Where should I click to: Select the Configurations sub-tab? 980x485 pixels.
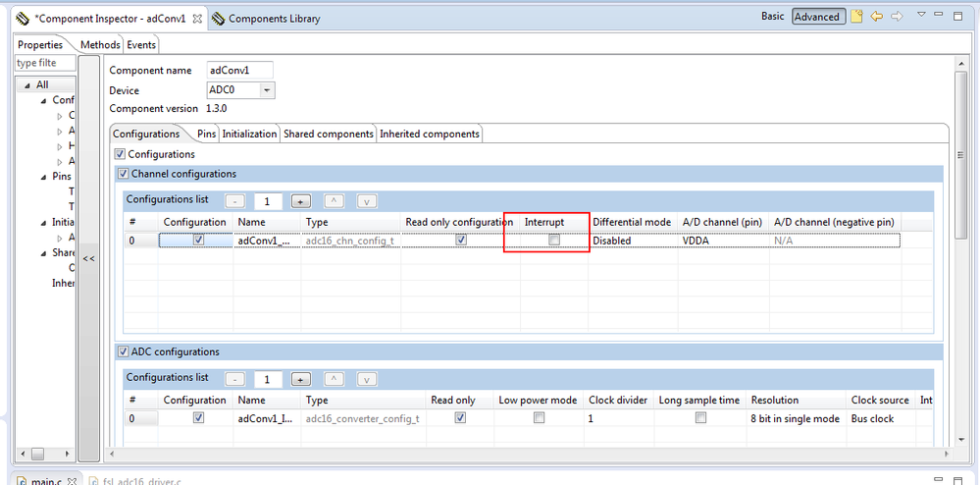(146, 134)
